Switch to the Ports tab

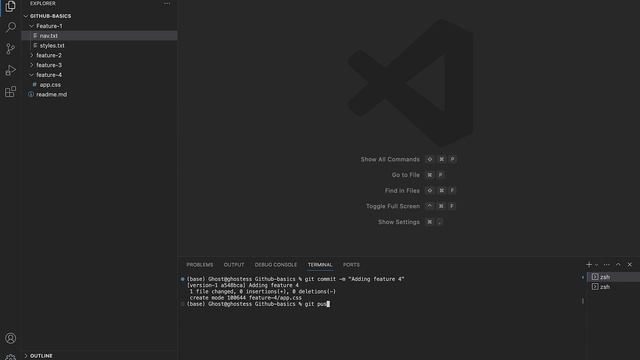click(x=351, y=265)
